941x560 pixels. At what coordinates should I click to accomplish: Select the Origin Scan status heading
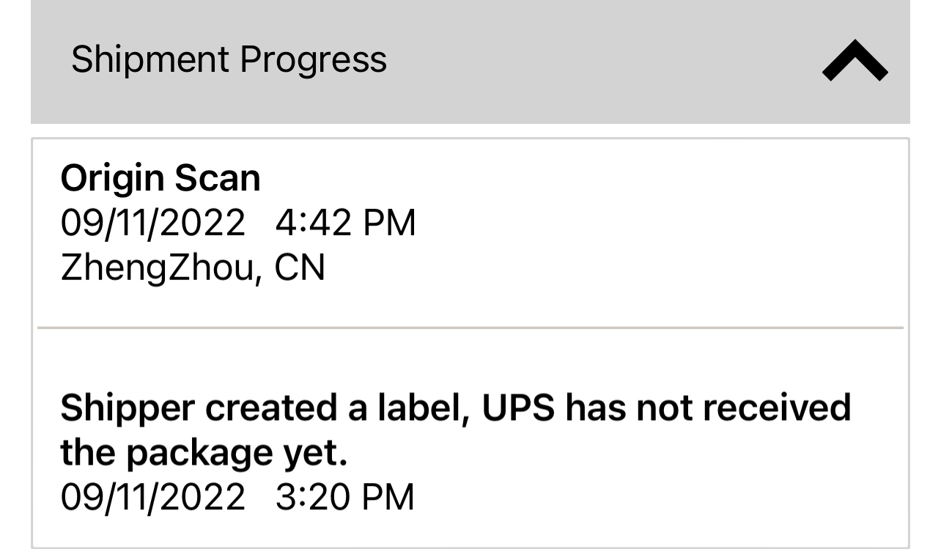pyautogui.click(x=160, y=178)
